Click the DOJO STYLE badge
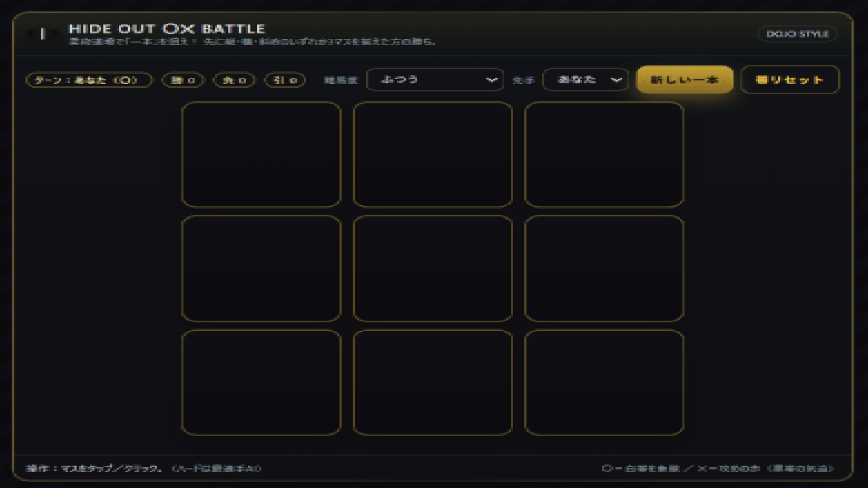Viewport: 868px width, 488px height. (x=797, y=34)
